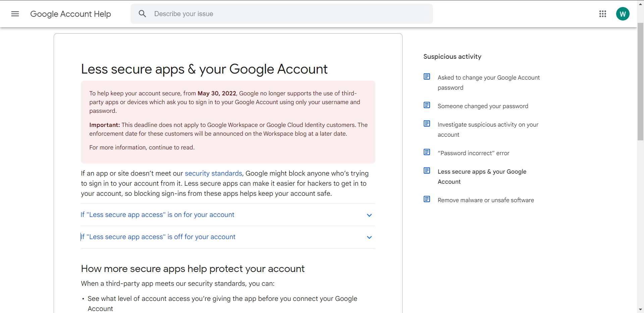Click chevron for the 'is on for your account' row

[x=369, y=215]
